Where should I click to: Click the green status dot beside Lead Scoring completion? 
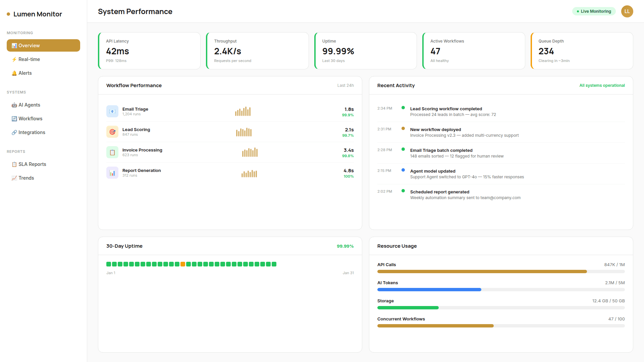403,108
